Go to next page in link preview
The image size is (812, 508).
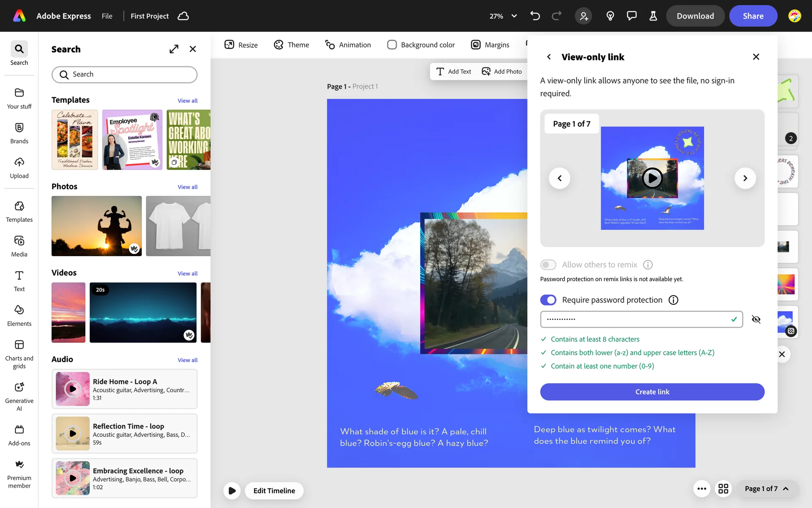click(745, 178)
